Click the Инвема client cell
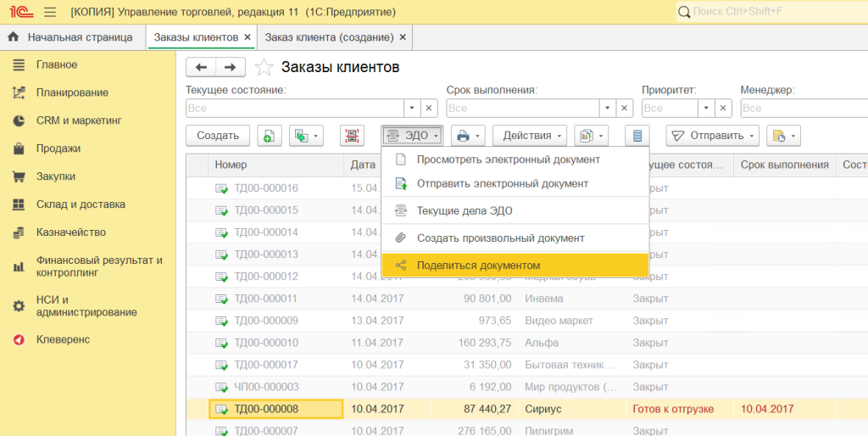Image resolution: width=868 pixels, height=436 pixels. pyautogui.click(x=572, y=299)
